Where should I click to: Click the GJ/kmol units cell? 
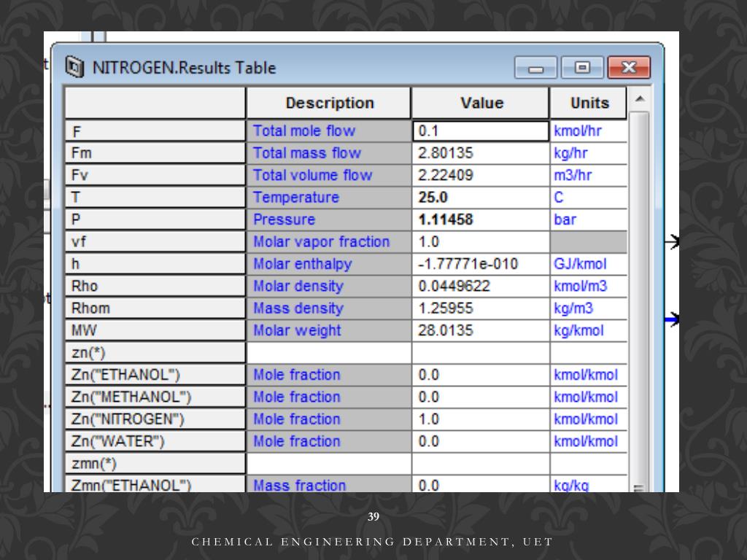click(589, 264)
